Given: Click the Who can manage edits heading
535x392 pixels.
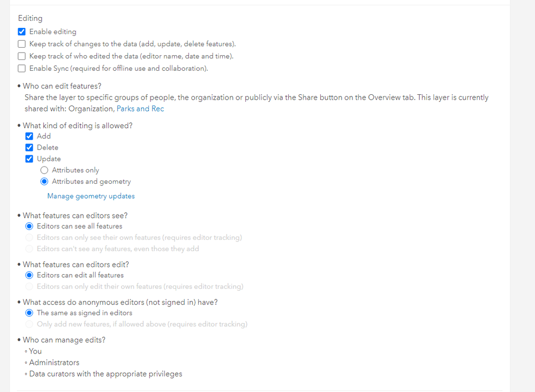Looking at the screenshot, I should (64, 340).
